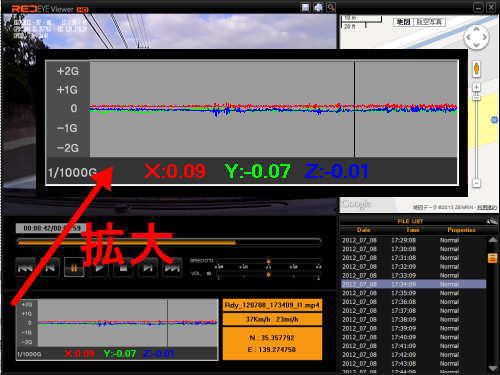Pause playback with the highlighted pause button
This screenshot has height=375, width=500.
[x=74, y=267]
